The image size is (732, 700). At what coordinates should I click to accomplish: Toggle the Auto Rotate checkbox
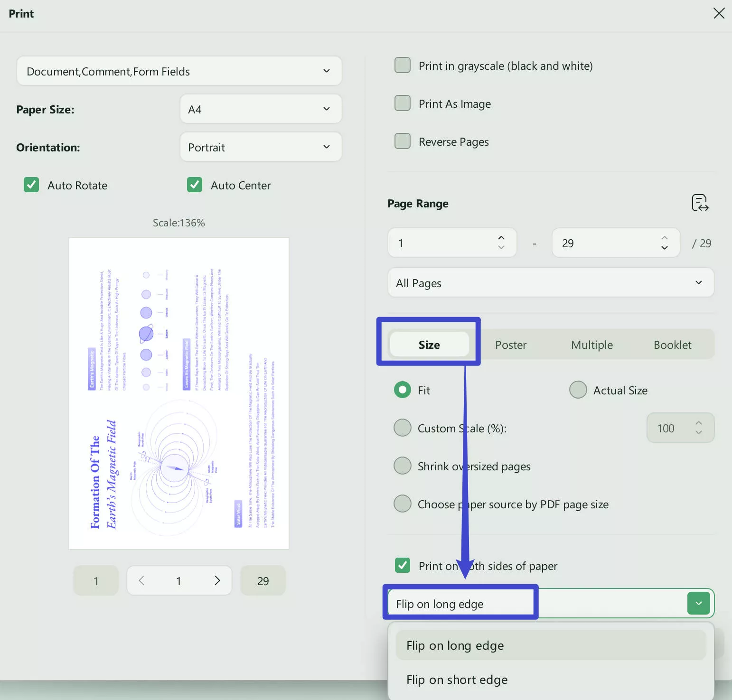pos(31,185)
